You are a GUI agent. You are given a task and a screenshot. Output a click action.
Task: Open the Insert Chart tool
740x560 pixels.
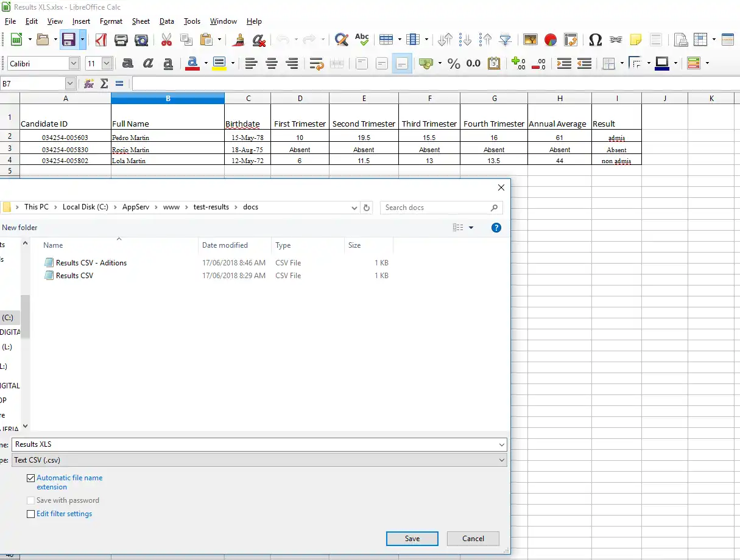coord(551,40)
